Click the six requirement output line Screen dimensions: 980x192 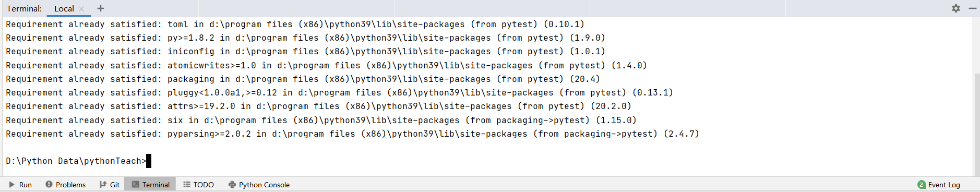[321, 121]
